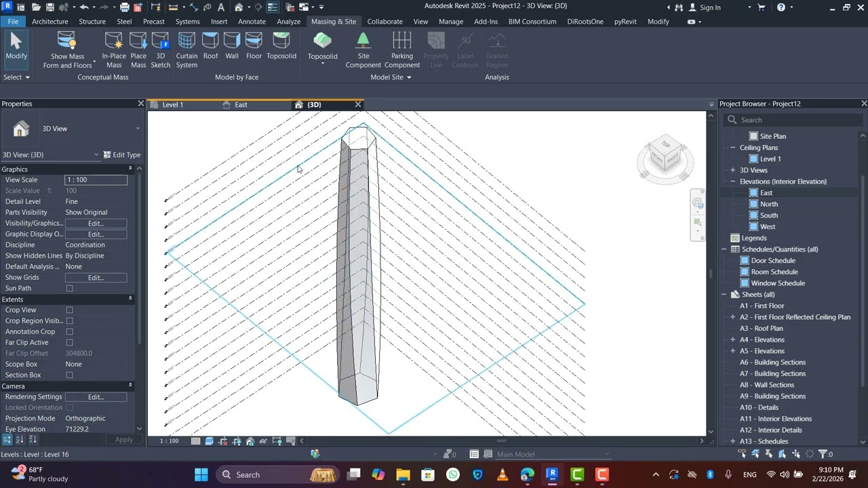Open WhatsApp from the taskbar

[453, 474]
